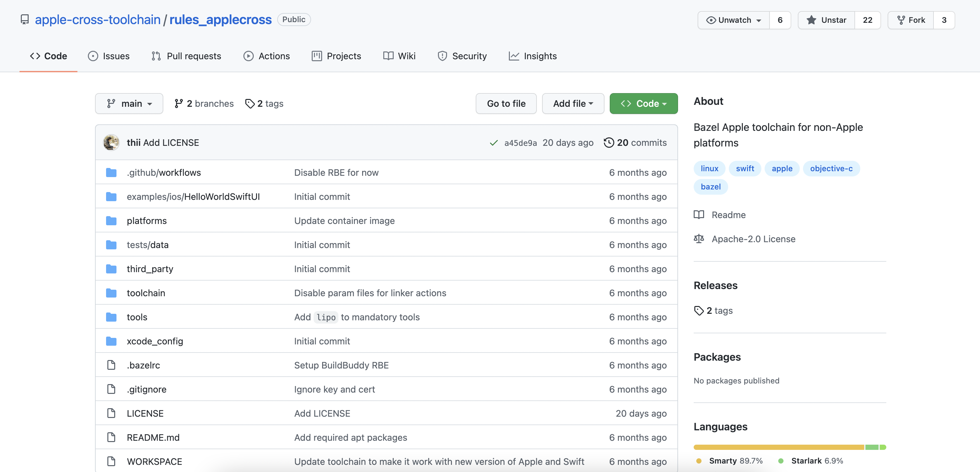Viewport: 980px width, 472px height.
Task: Click the license scale icon in About
Action: coord(699,239)
